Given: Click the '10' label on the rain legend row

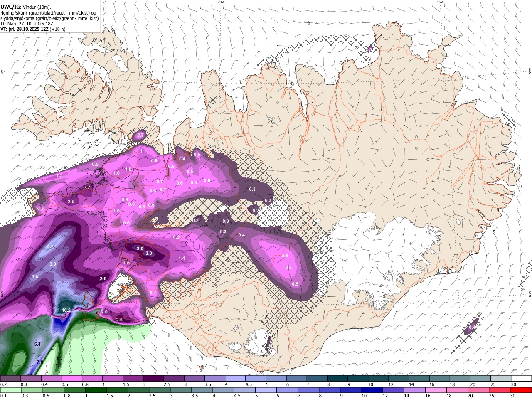Looking at the screenshot, I should (364, 396).
